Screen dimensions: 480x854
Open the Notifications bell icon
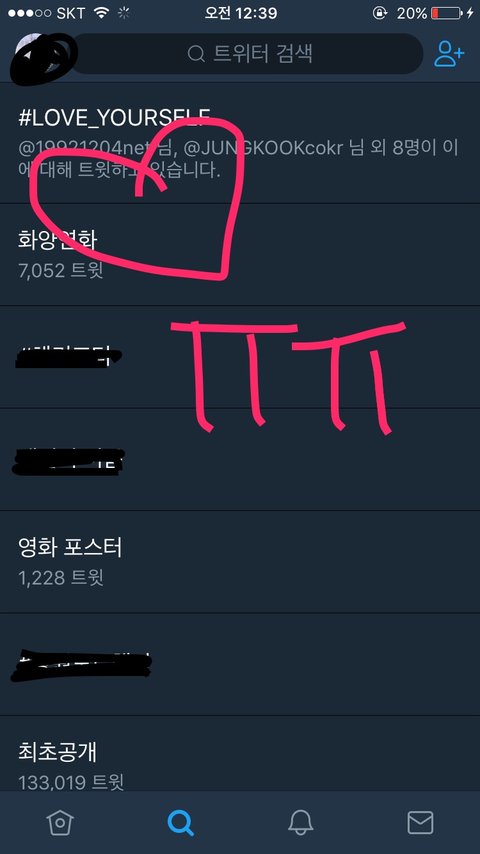[x=300, y=822]
